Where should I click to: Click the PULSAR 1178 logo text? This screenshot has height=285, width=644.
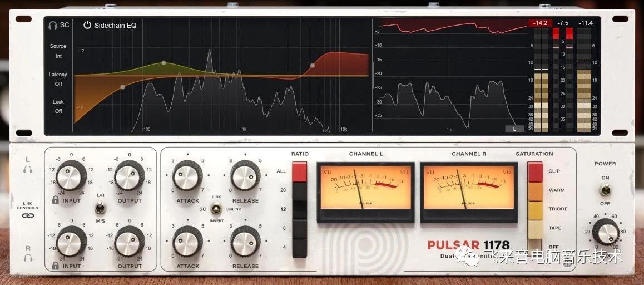468,245
